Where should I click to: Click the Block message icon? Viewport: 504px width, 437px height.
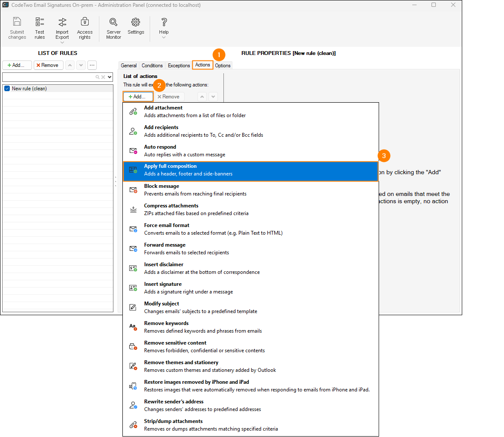click(x=133, y=190)
